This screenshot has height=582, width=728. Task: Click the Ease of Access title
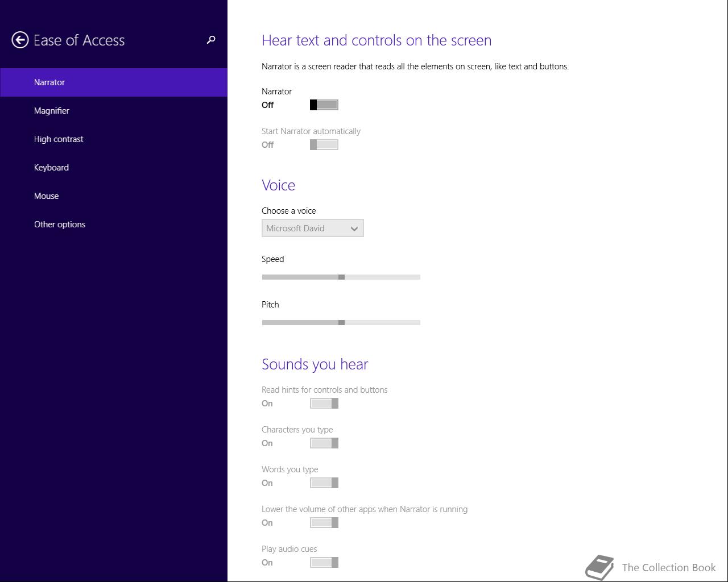point(79,40)
